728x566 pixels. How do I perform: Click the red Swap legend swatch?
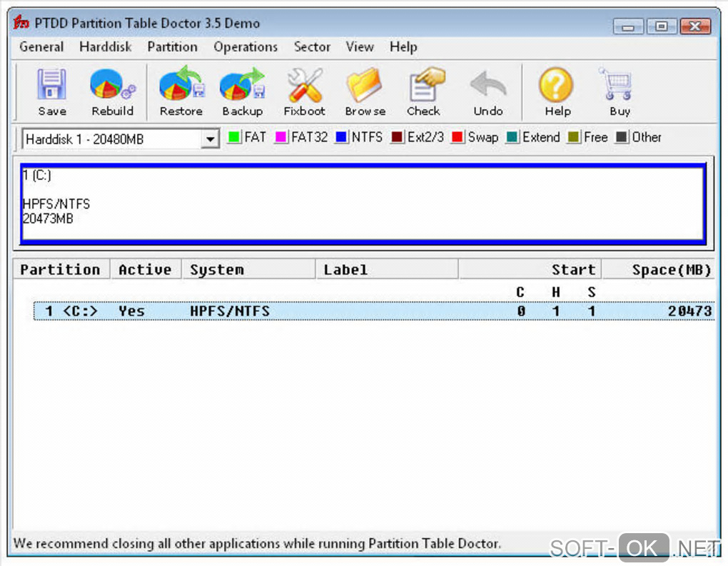pos(457,137)
